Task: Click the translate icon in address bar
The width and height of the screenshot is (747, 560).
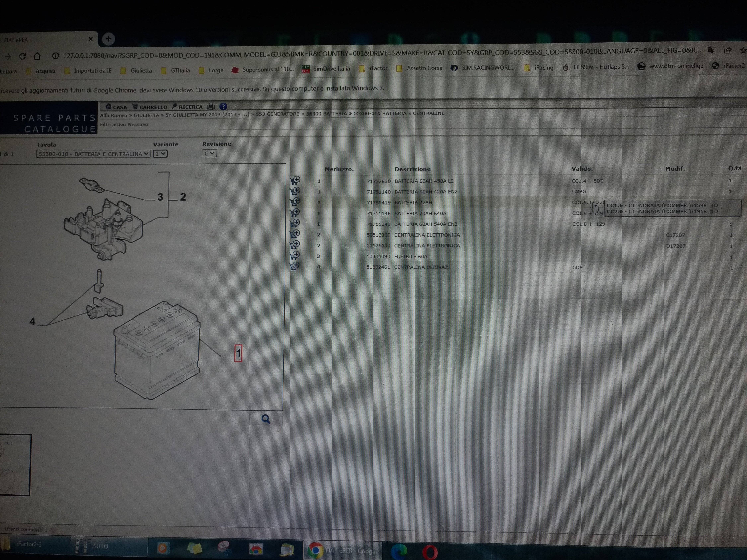Action: coord(711,51)
